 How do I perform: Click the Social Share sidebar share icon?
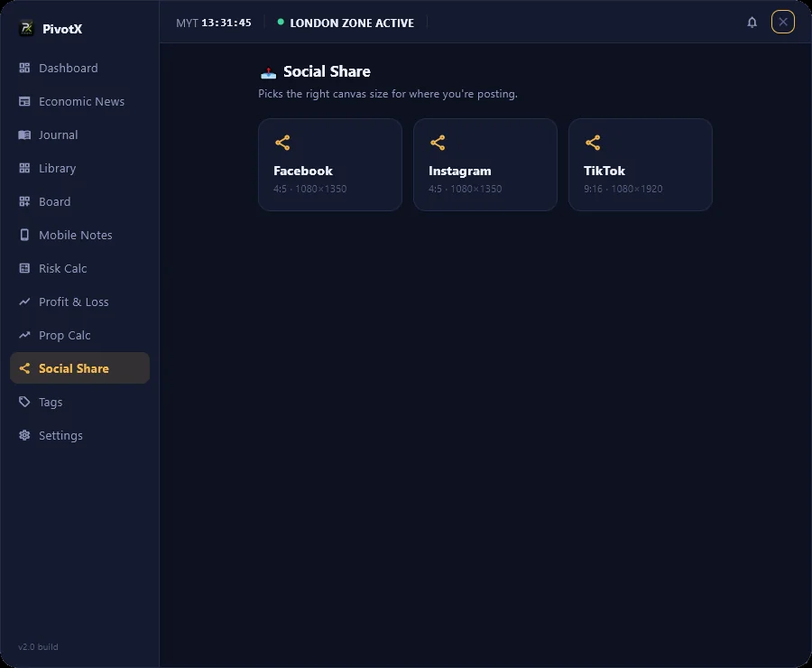pyautogui.click(x=24, y=368)
